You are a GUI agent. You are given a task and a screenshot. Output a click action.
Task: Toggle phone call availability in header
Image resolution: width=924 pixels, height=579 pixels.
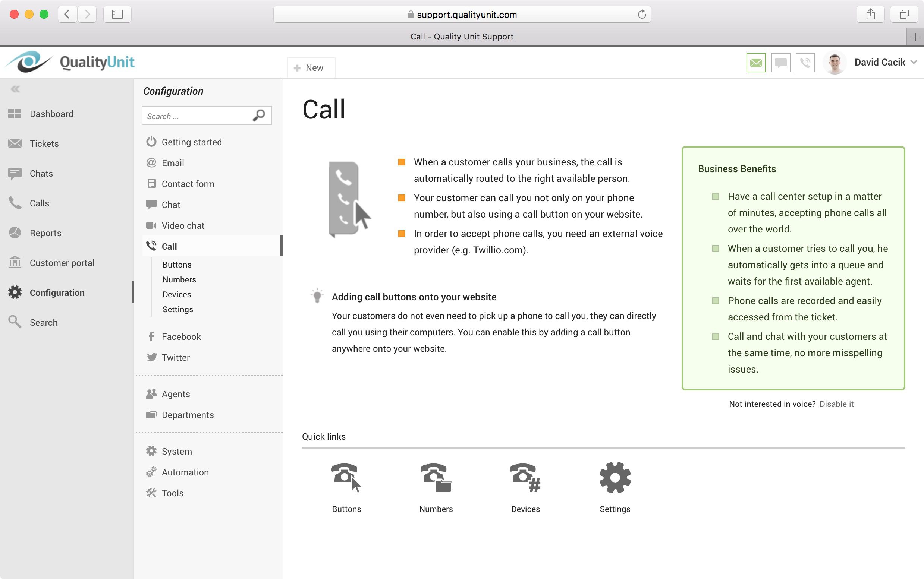pos(805,63)
